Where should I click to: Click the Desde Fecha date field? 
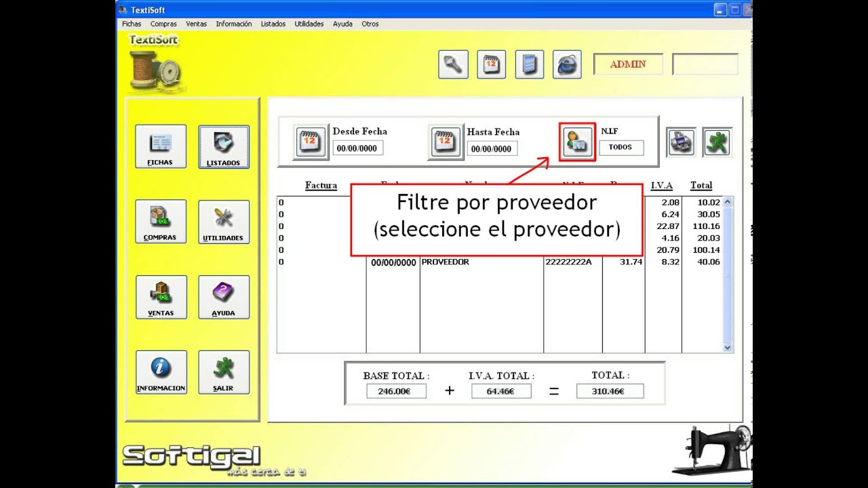(357, 148)
